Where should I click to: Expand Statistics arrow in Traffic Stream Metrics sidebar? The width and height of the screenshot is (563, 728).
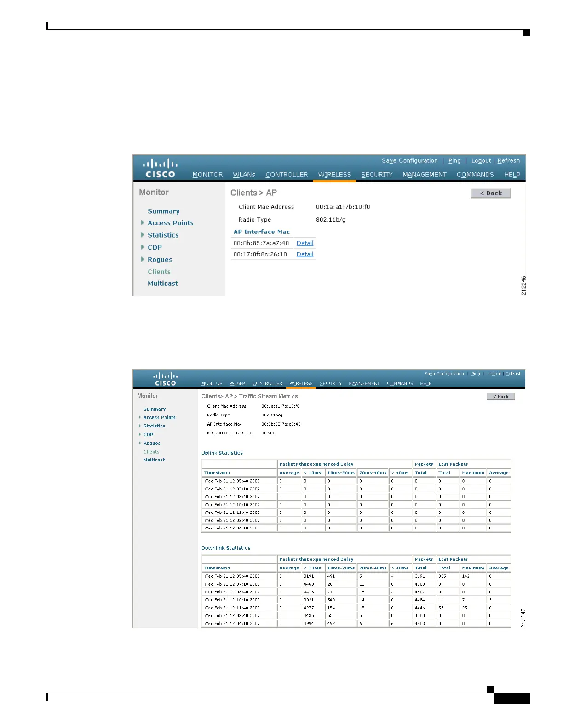(x=140, y=426)
